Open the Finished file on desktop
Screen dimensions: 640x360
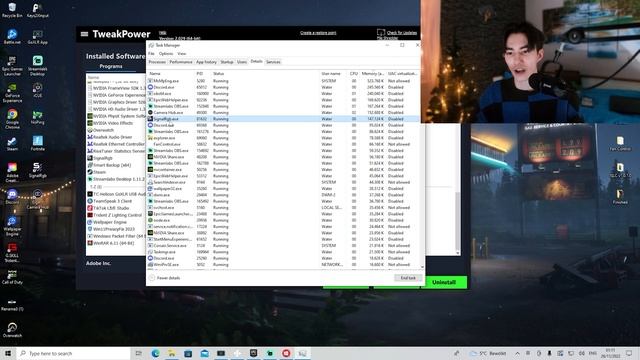click(x=620, y=196)
